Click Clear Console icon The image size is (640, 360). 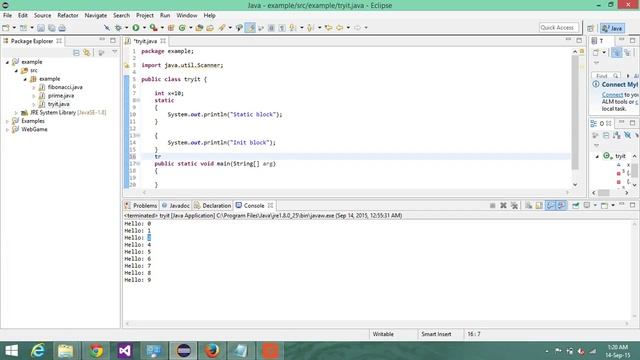[x=529, y=205]
